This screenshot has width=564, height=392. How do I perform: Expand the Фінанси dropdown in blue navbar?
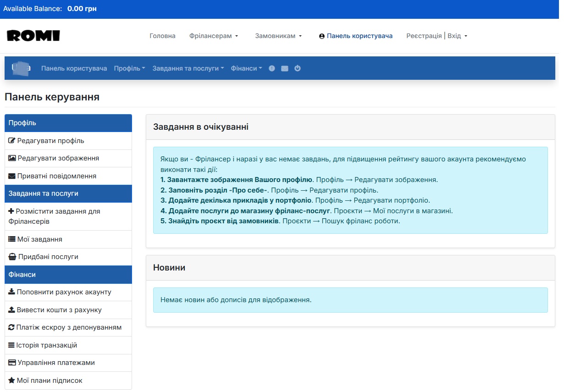pos(246,68)
